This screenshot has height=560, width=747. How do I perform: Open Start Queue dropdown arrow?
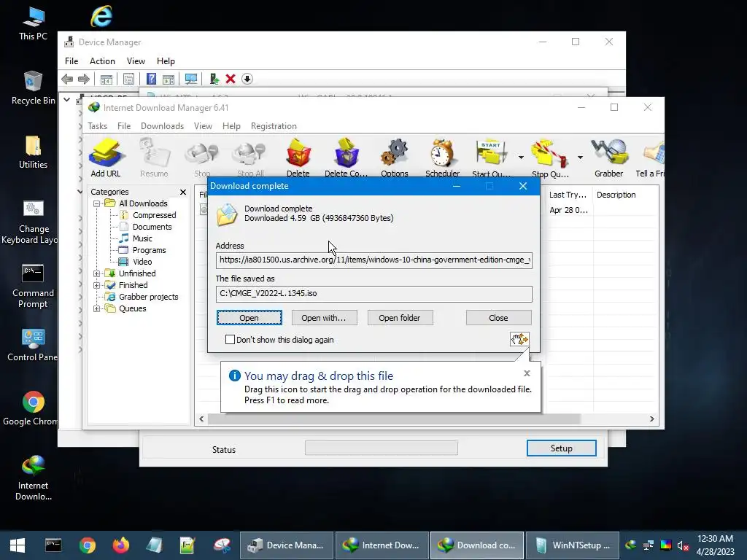[521, 157]
